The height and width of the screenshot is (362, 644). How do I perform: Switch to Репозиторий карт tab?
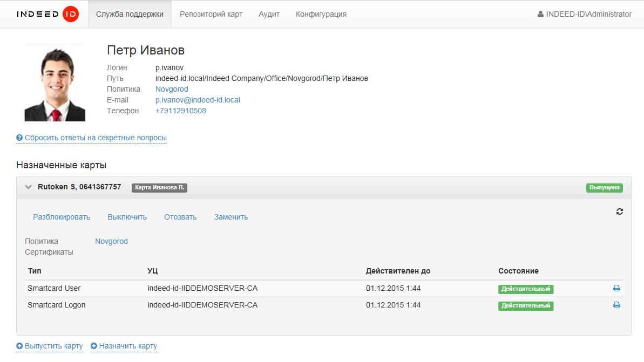[x=211, y=14]
